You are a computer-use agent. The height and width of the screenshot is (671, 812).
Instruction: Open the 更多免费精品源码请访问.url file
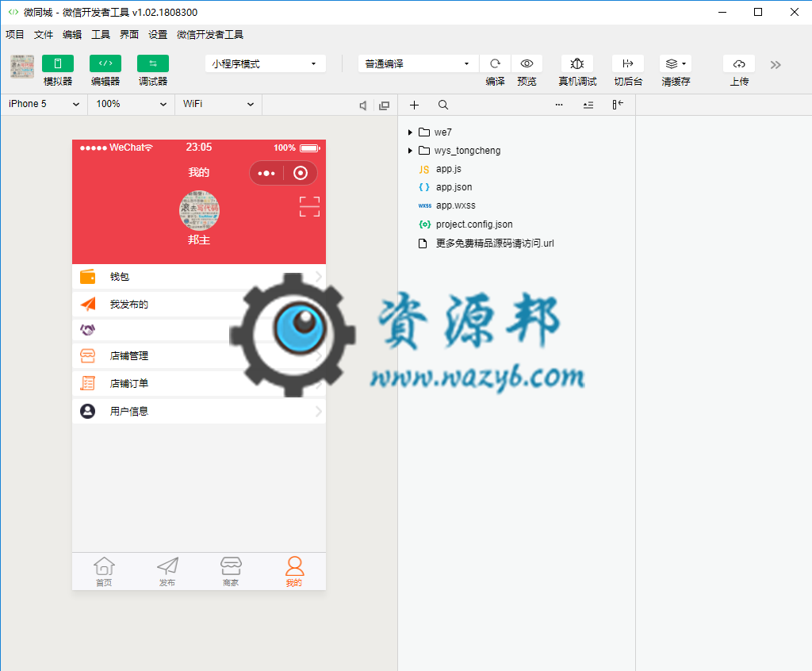tap(495, 243)
